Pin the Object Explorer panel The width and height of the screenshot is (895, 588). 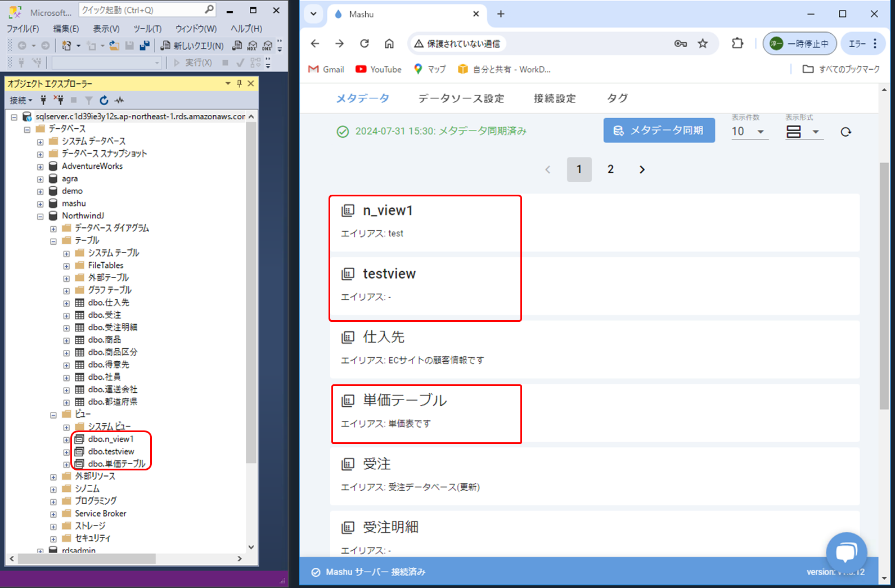point(239,83)
